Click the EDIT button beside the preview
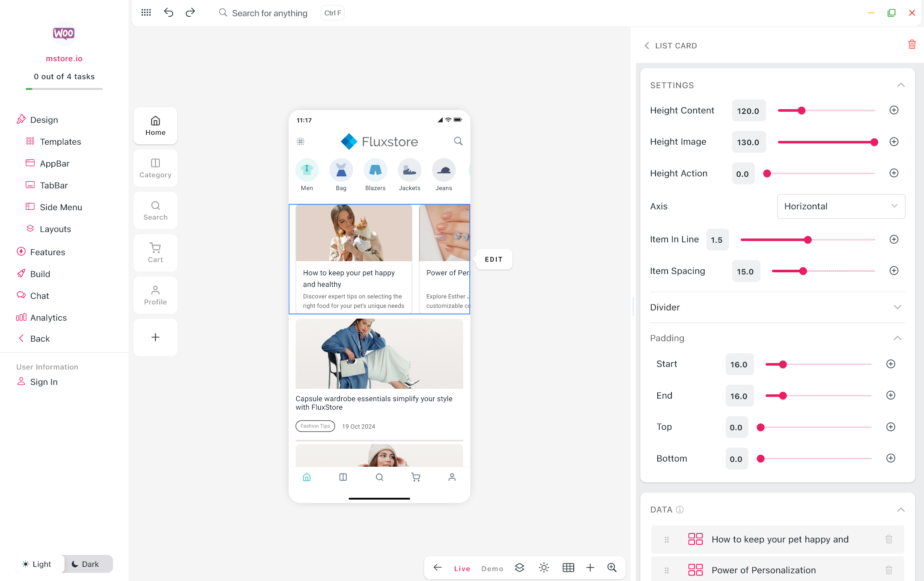The image size is (924, 581). pos(493,259)
